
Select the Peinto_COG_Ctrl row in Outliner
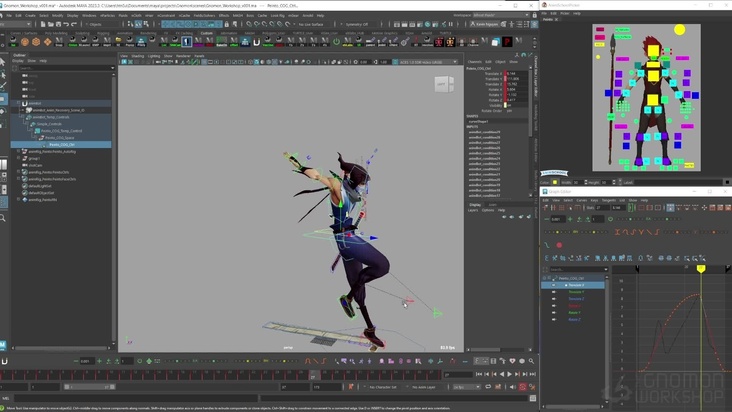click(x=61, y=145)
